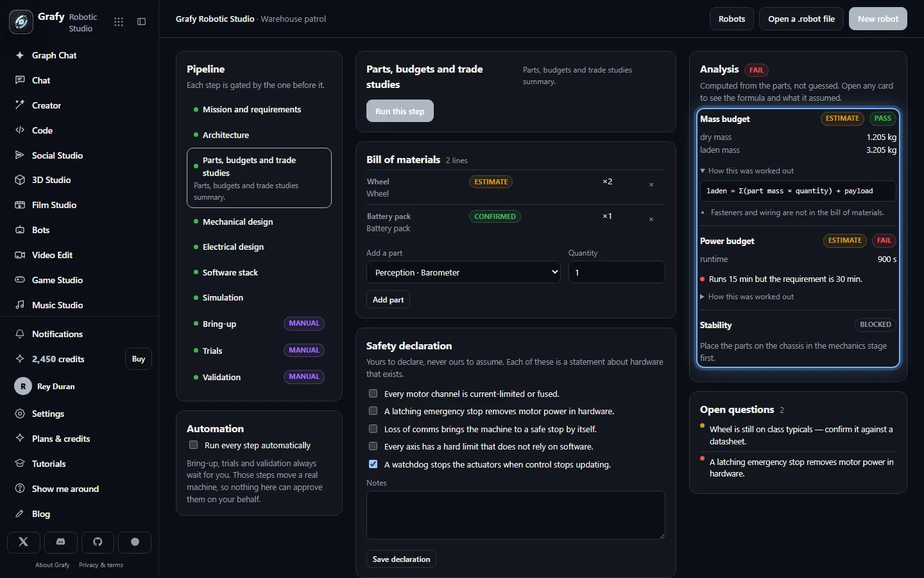
Task: Click the Grafy logo icon
Action: (x=21, y=22)
